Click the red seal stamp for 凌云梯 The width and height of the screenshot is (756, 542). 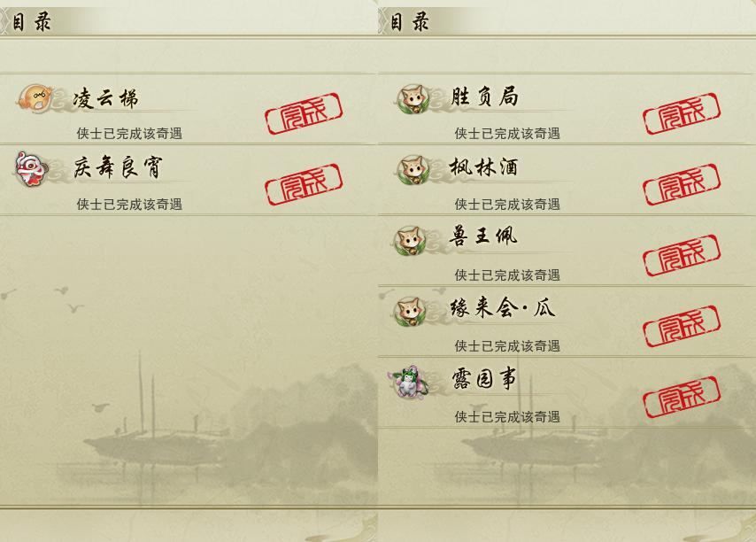[x=304, y=113]
